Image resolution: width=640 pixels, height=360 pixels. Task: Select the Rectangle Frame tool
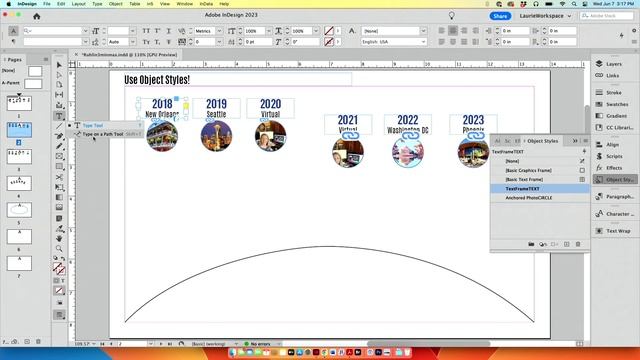click(x=59, y=156)
